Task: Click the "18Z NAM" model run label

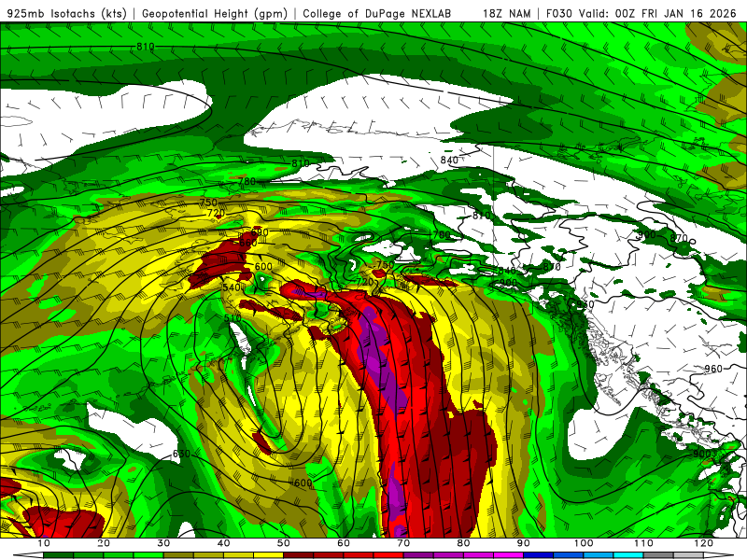Action: click(507, 14)
